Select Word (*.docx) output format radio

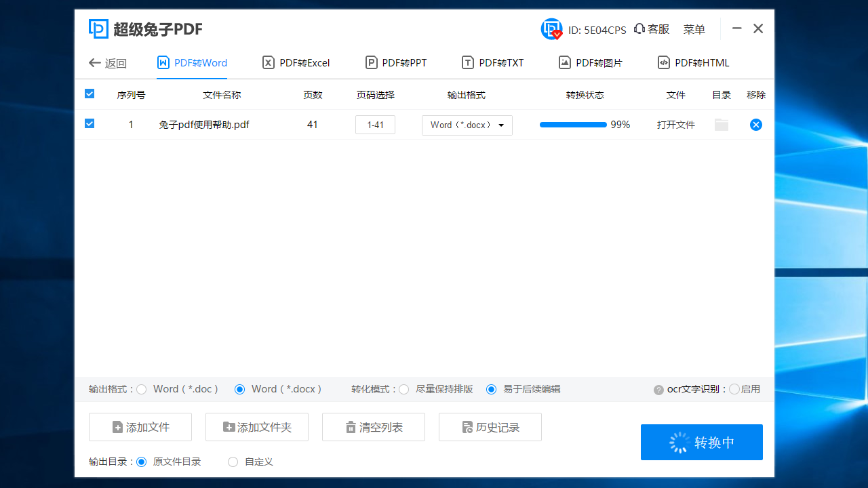239,390
